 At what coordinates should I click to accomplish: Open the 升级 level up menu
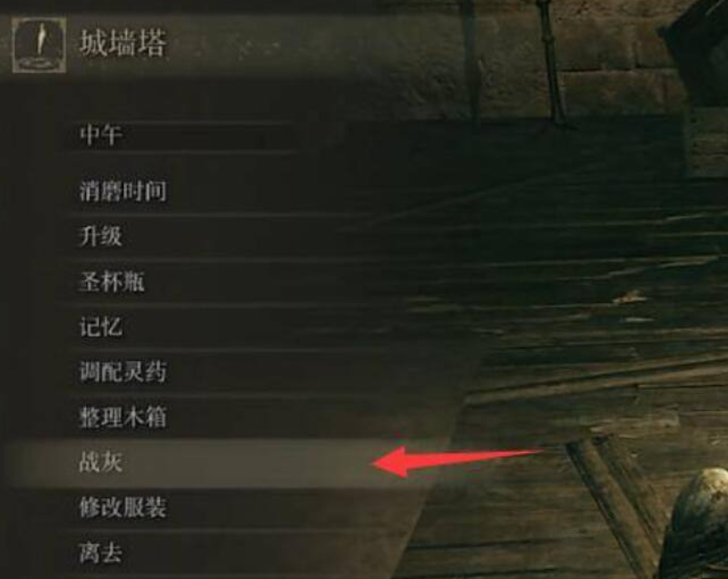(102, 236)
